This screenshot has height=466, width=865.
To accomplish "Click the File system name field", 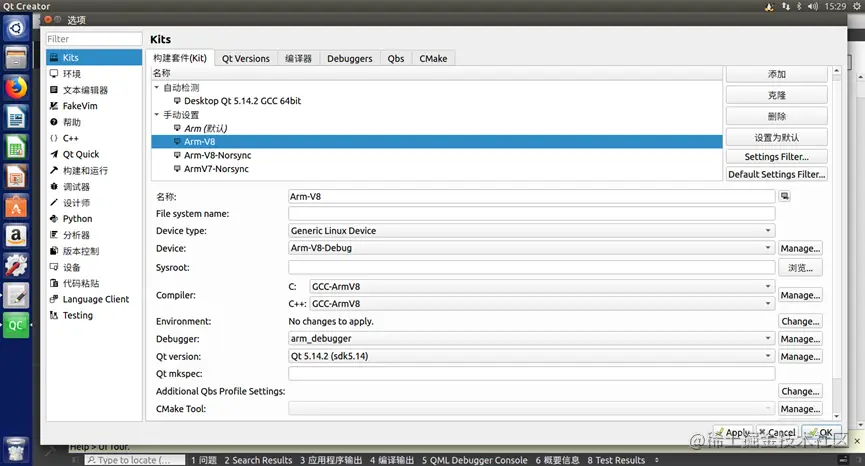I will coord(531,213).
